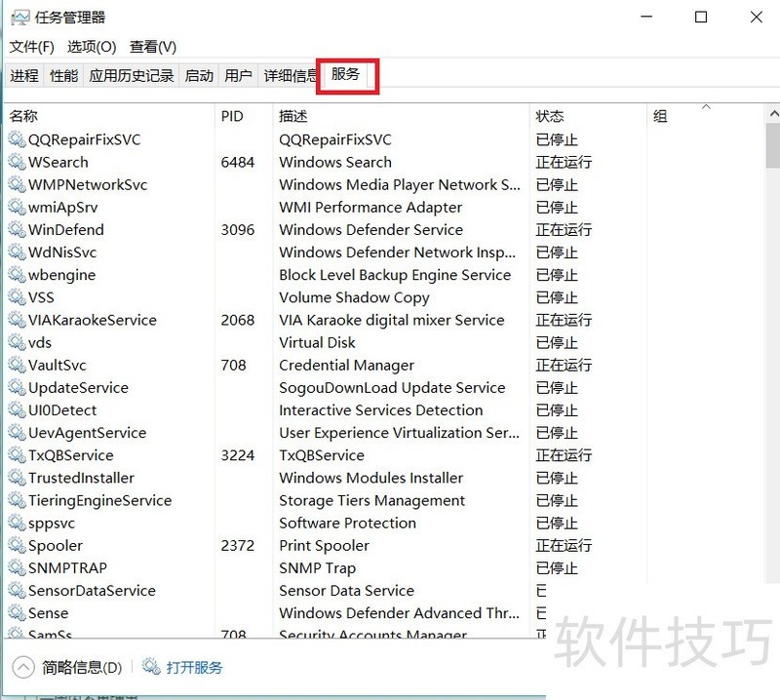The image size is (780, 700).
Task: Switch to the 用户 tab
Action: tap(238, 76)
